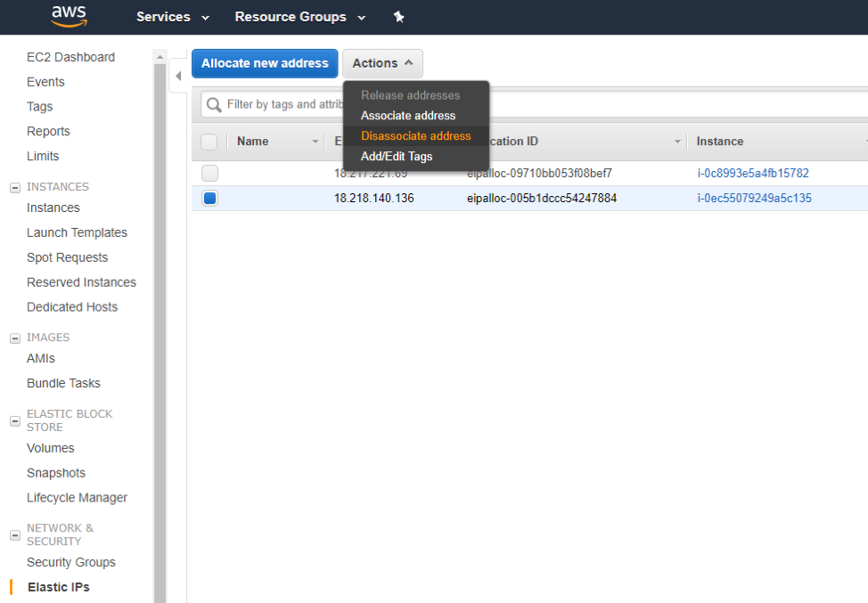The width and height of the screenshot is (868, 603).
Task: Click the AWS logo home icon
Action: pyautogui.click(x=69, y=16)
